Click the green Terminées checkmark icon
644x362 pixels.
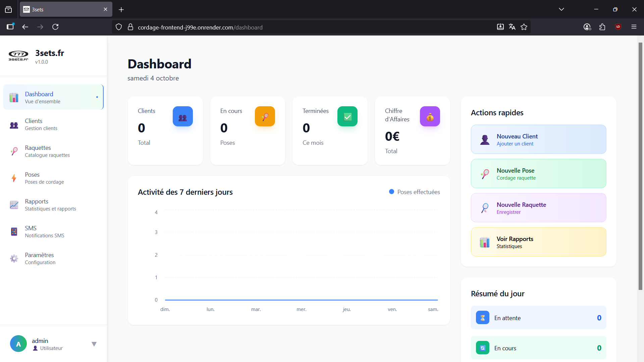click(347, 116)
